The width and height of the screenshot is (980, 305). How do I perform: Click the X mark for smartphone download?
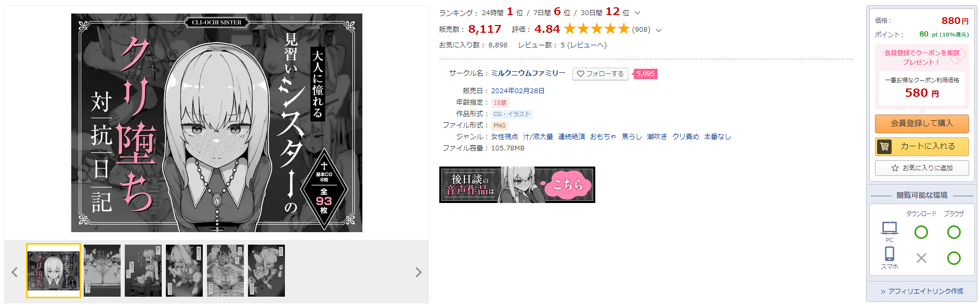click(x=921, y=258)
